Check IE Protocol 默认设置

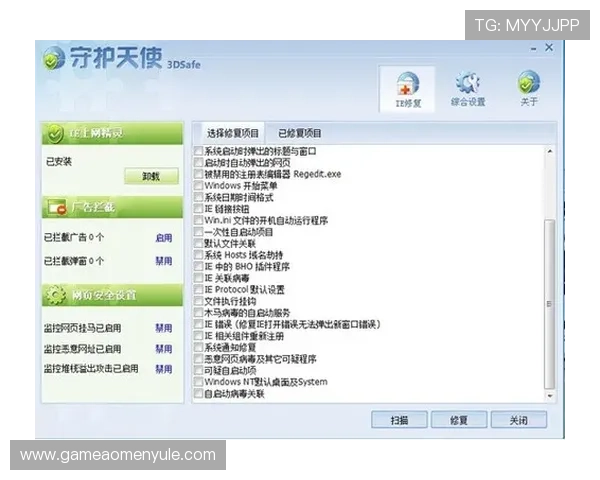pos(198,289)
